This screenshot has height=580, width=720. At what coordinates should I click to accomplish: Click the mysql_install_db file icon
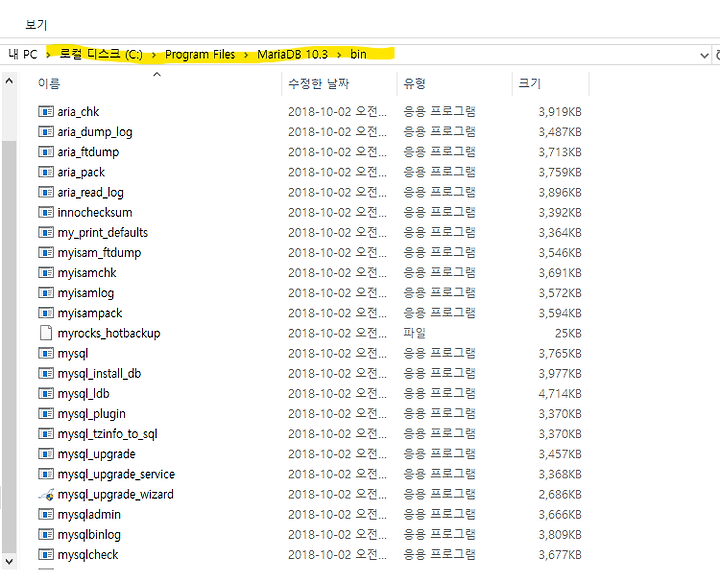[46, 373]
